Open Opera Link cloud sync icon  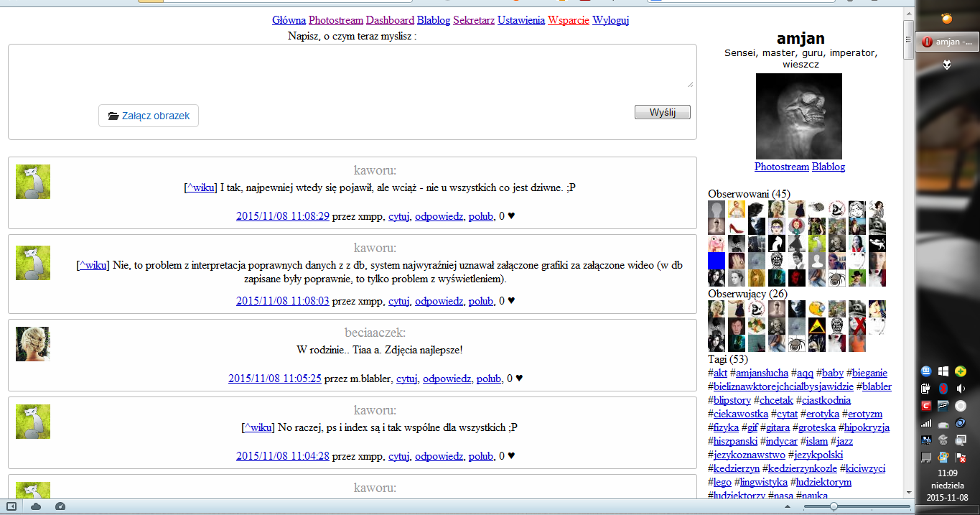click(x=36, y=506)
